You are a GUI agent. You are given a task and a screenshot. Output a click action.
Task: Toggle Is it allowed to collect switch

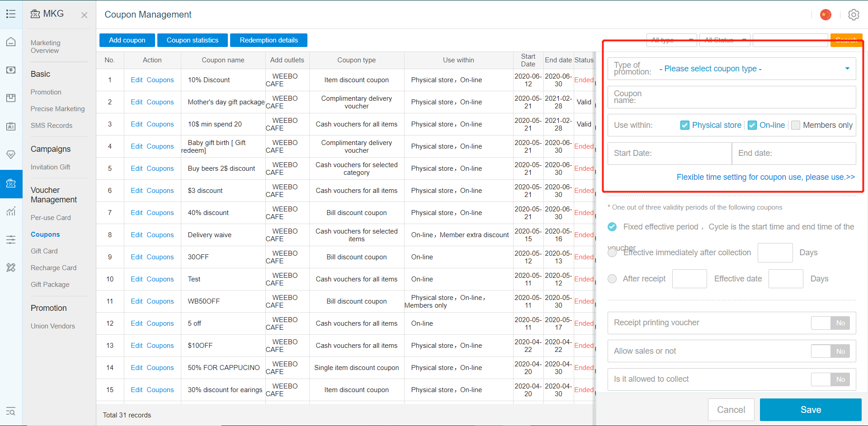[x=830, y=379]
